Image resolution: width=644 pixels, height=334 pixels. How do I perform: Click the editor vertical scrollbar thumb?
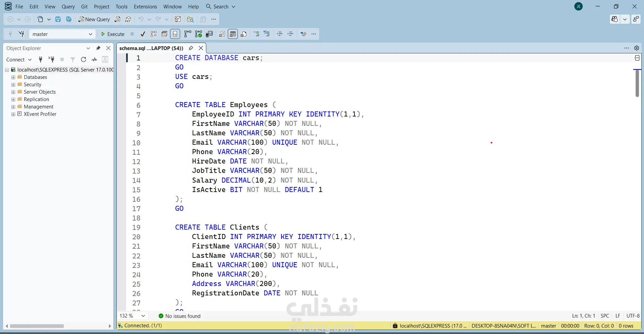637,83
